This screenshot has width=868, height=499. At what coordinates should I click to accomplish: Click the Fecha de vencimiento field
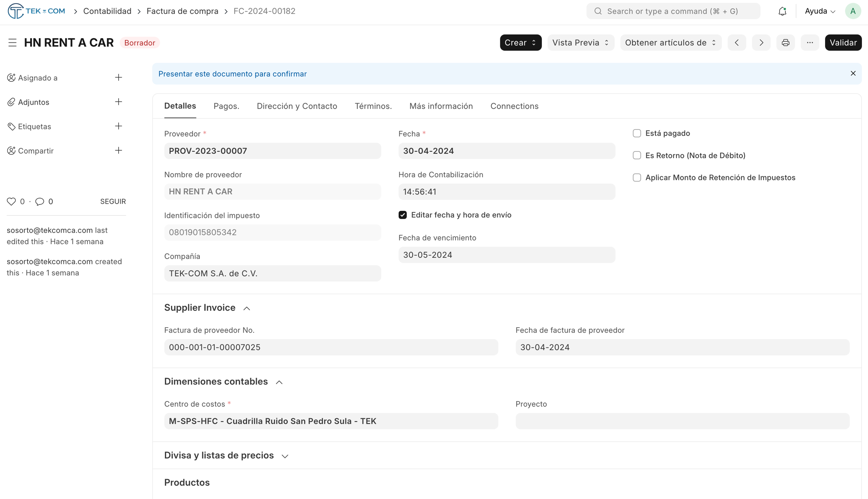tap(506, 255)
